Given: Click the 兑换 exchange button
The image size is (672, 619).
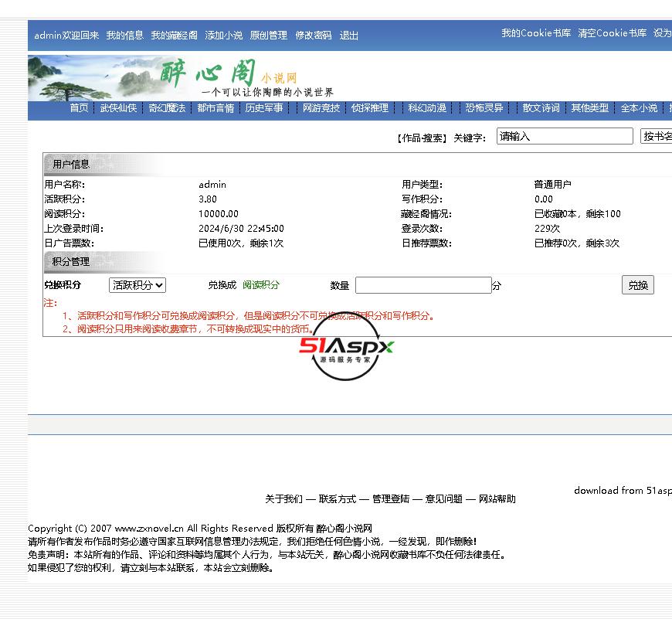Looking at the screenshot, I should coord(637,285).
